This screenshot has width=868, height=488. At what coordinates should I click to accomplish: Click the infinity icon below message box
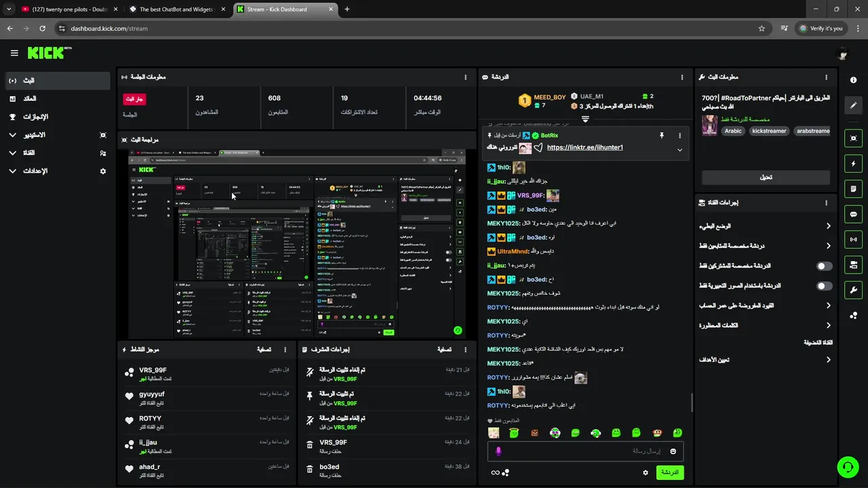coord(495,472)
